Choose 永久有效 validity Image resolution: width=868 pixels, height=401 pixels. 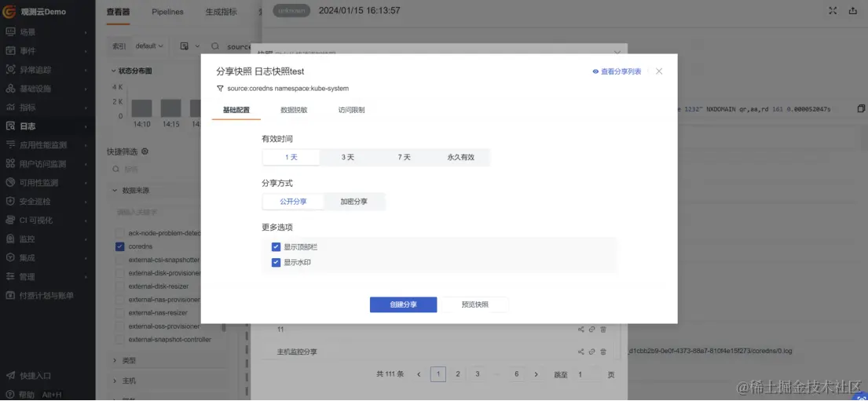tap(461, 157)
